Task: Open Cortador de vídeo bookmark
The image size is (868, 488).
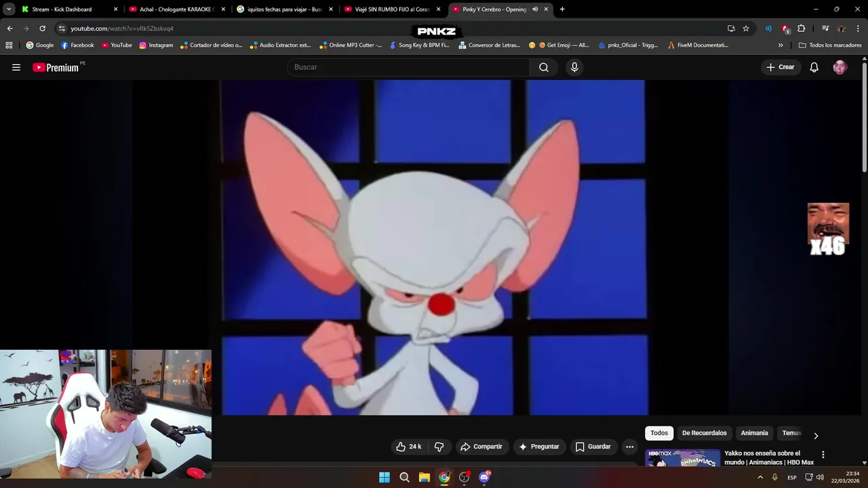Action: click(x=211, y=45)
